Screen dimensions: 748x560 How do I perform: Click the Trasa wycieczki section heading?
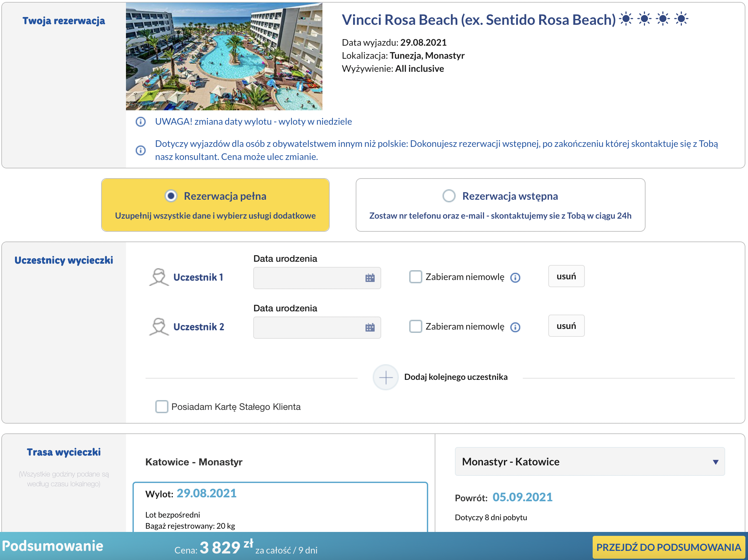(64, 452)
